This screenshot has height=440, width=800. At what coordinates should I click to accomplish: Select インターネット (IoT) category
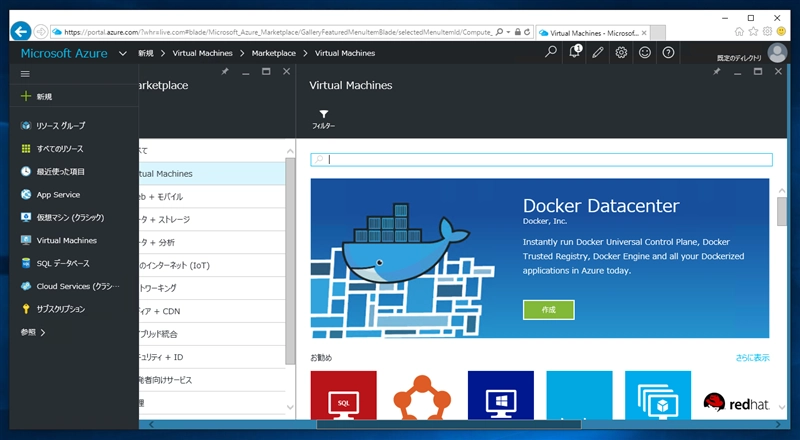(x=212, y=265)
